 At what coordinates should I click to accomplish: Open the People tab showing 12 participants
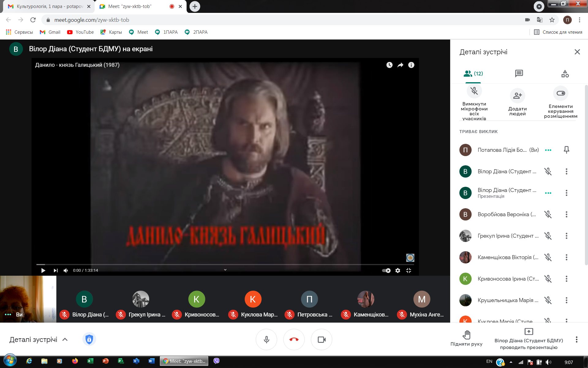pos(473,74)
